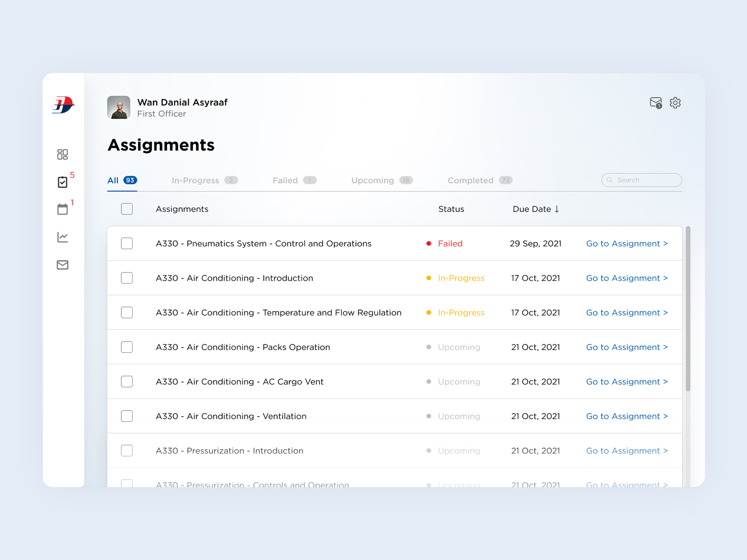Viewport: 747px width, 560px height.
Task: Select all assignments via the header checkbox
Action: 127,209
